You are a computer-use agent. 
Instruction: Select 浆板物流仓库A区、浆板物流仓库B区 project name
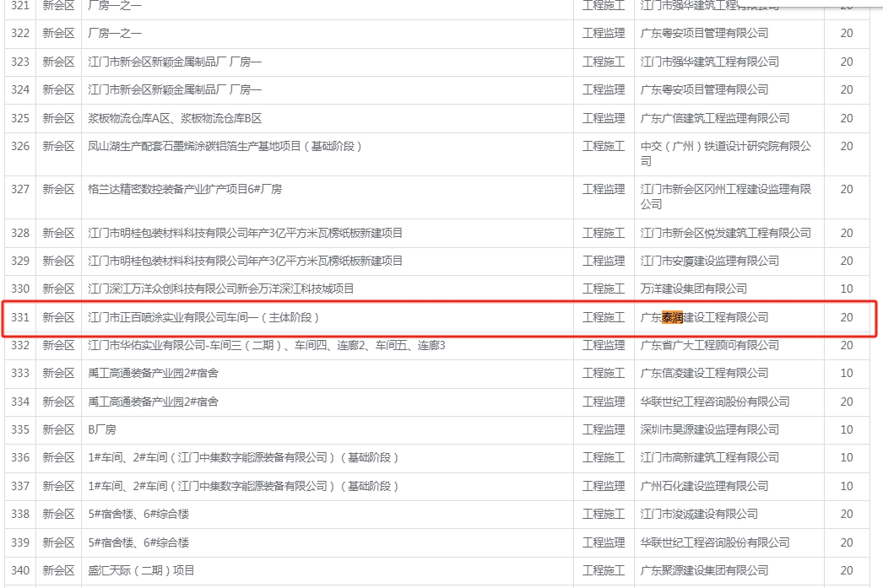(175, 118)
